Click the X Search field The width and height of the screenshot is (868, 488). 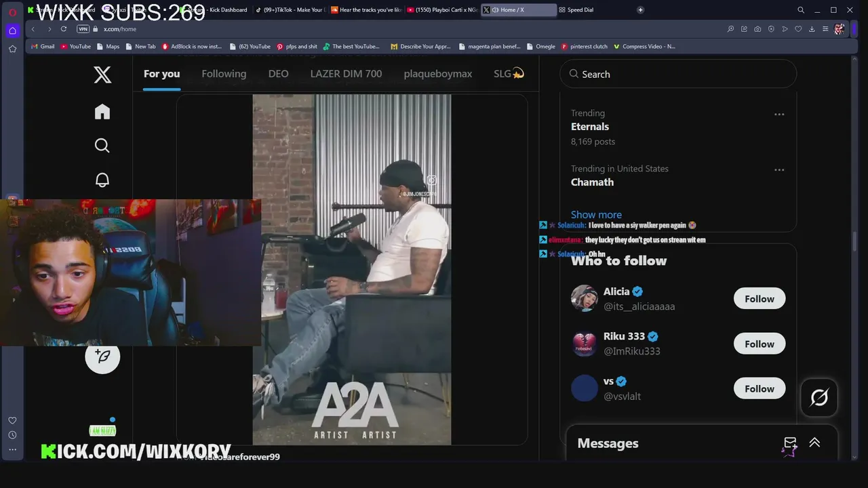point(678,74)
